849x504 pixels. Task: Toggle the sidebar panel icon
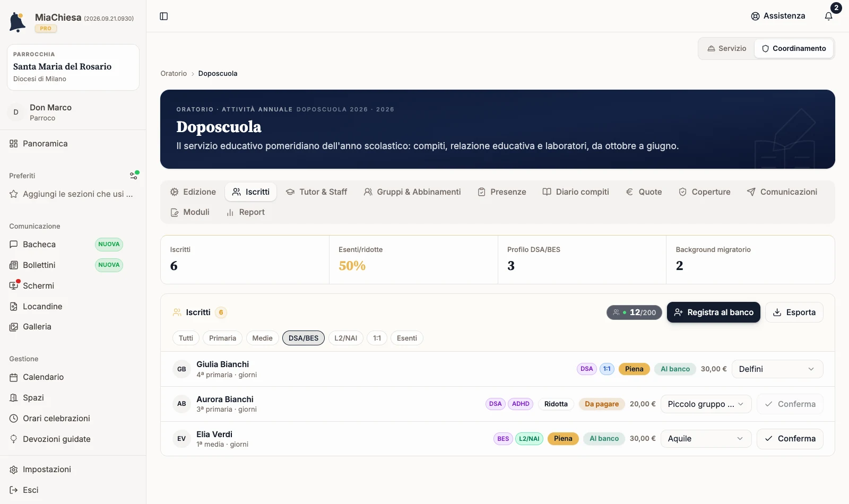pos(164,16)
